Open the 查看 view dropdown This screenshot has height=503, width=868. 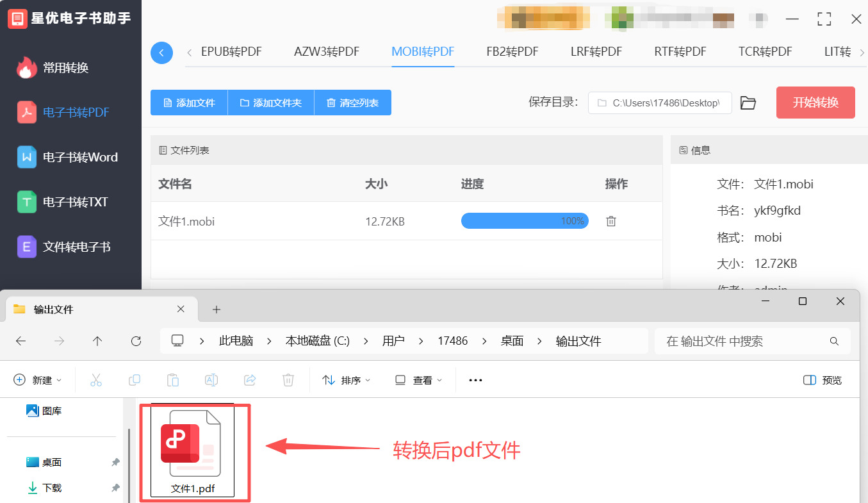click(x=419, y=380)
